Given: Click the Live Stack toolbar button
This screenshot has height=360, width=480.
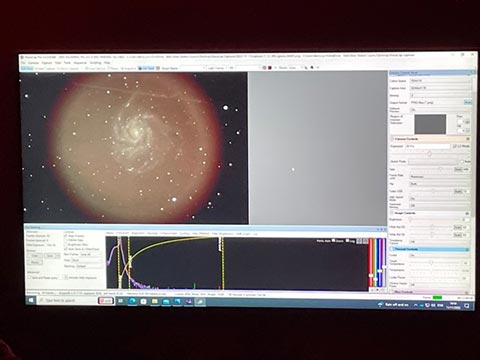Looking at the screenshot, I should (x=146, y=68).
